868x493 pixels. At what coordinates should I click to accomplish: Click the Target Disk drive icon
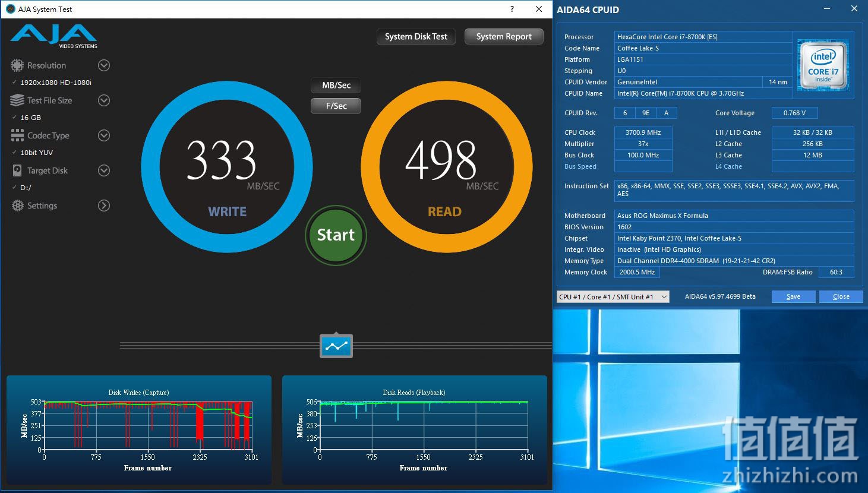tap(17, 170)
